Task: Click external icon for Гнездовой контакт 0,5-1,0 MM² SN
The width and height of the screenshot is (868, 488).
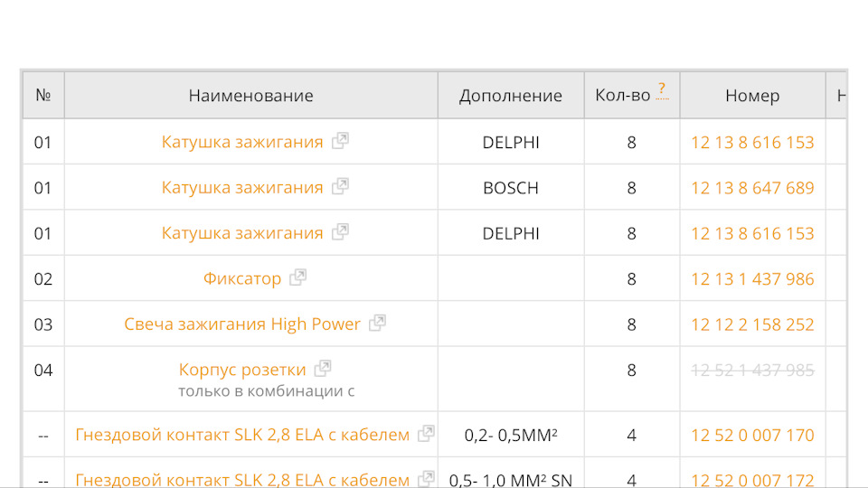Action: (426, 479)
